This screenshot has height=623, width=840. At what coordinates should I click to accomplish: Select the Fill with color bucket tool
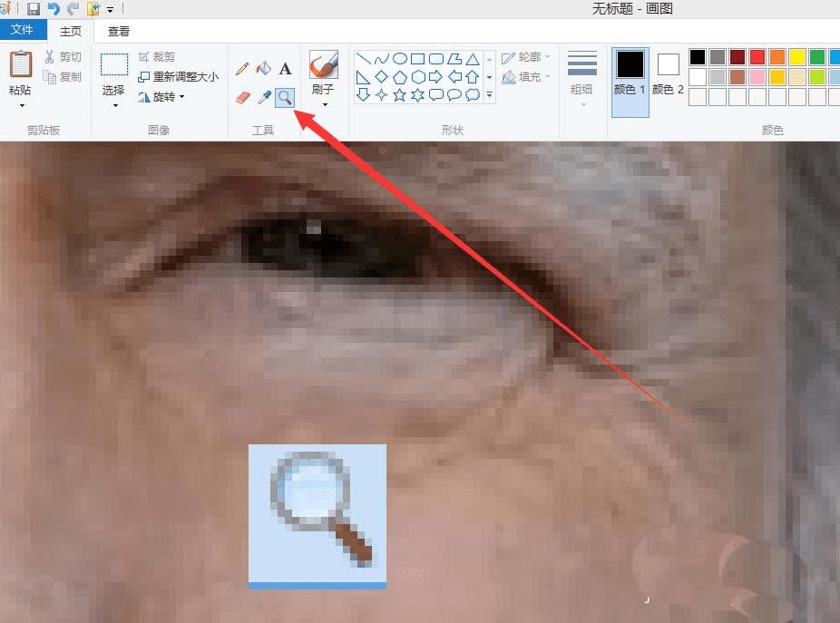264,69
